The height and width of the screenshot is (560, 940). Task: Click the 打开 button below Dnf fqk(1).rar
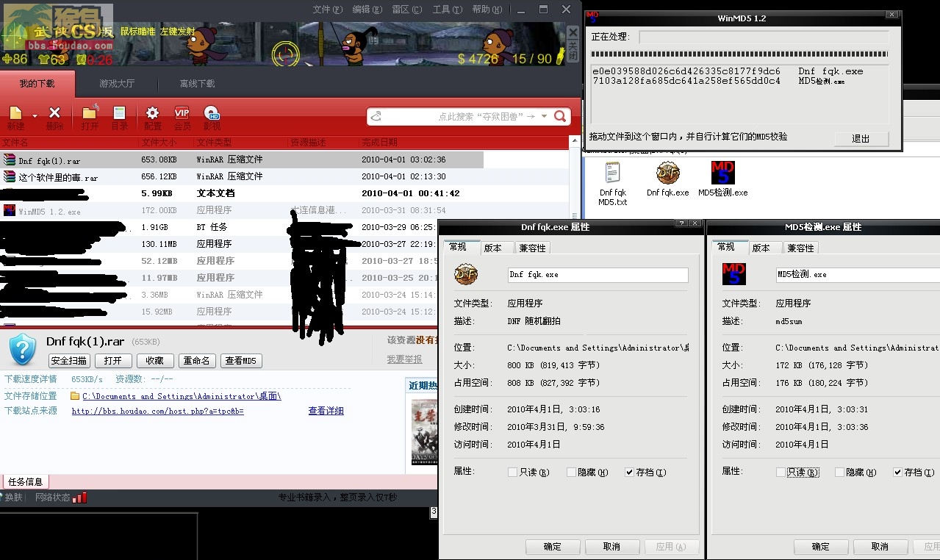[x=113, y=361]
